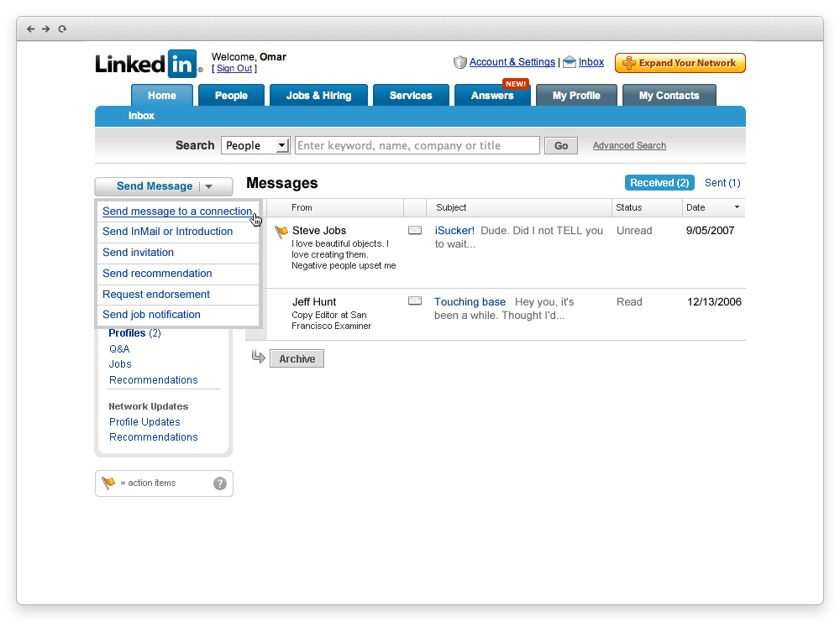Open Profile Updates under Network Updates
The height and width of the screenshot is (627, 840).
click(x=144, y=422)
